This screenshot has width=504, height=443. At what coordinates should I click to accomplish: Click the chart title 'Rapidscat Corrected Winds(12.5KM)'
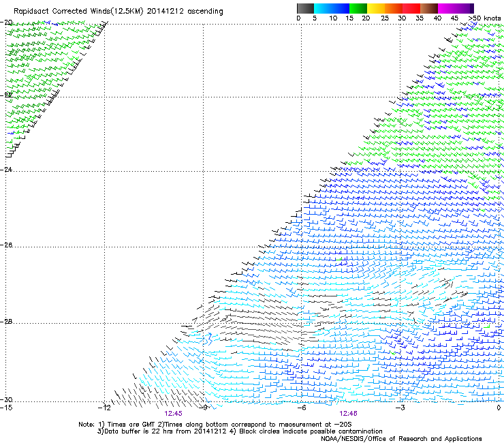78,12
